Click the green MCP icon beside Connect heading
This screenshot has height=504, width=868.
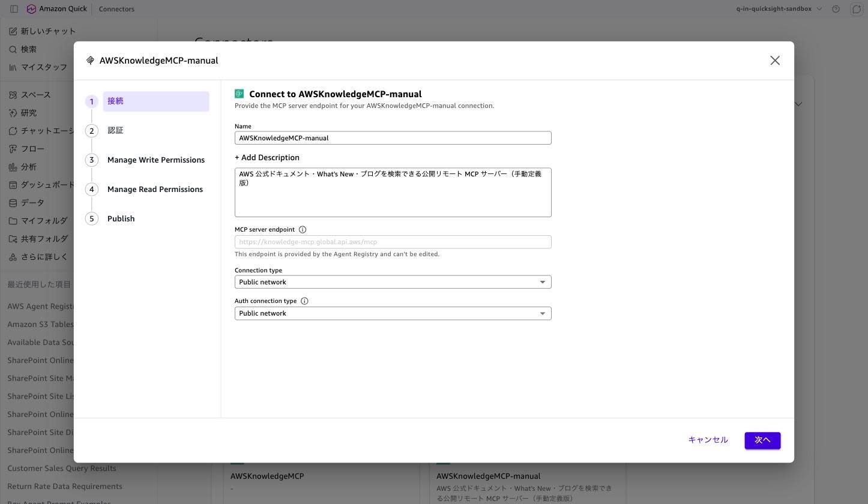coord(239,94)
